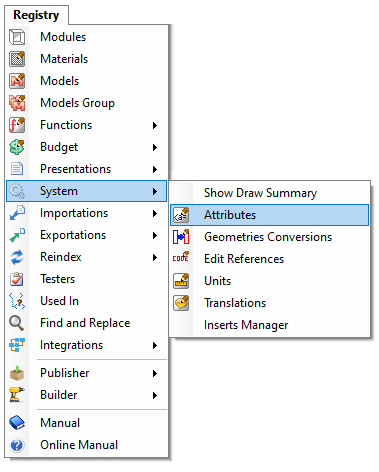The width and height of the screenshot is (379, 472).
Task: Click the Find and Replace magnifier icon
Action: (17, 323)
